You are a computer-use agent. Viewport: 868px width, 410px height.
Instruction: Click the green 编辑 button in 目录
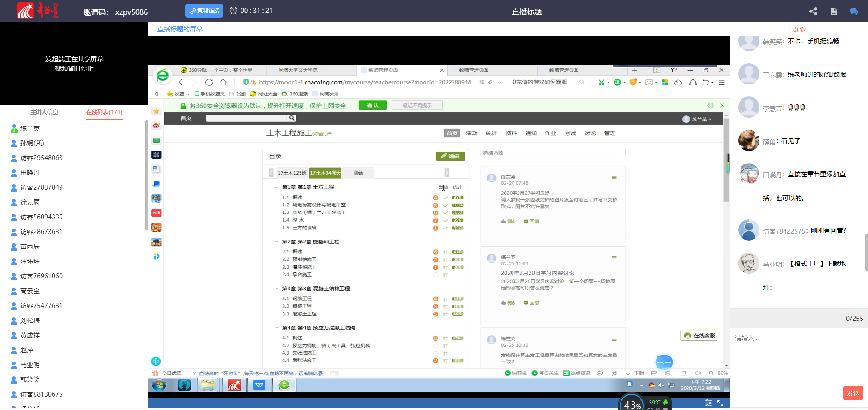click(450, 156)
